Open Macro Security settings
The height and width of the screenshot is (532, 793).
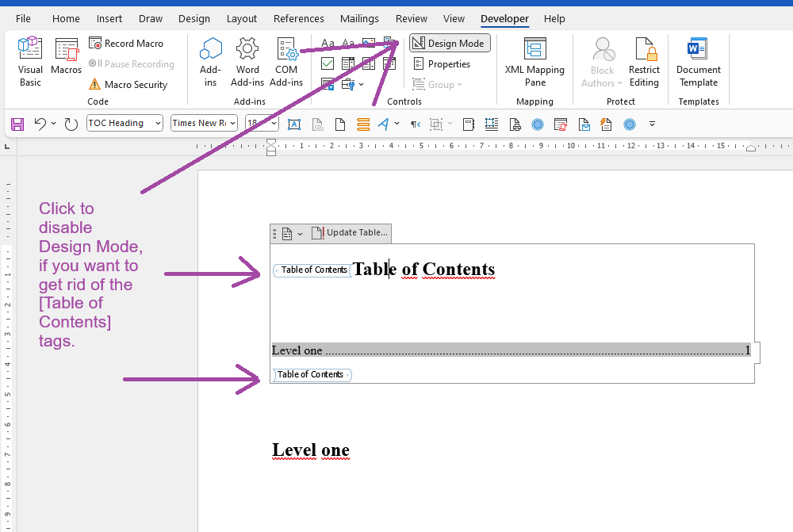click(x=128, y=85)
